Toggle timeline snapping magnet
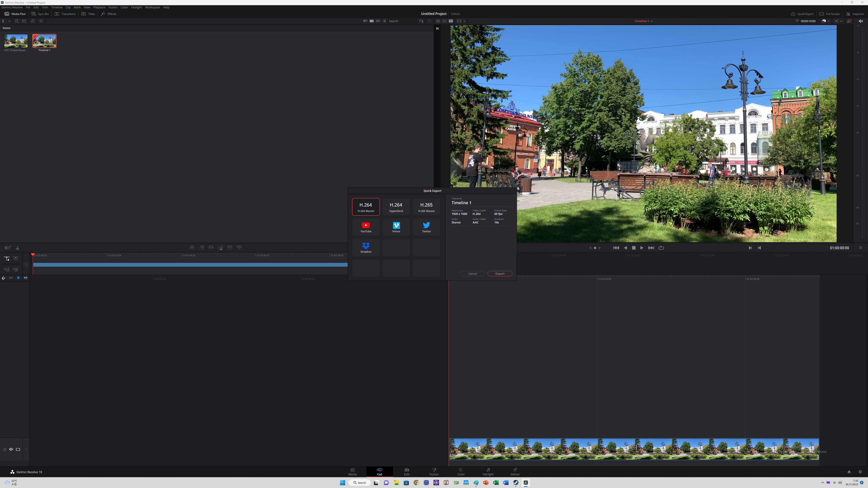 click(x=3, y=278)
